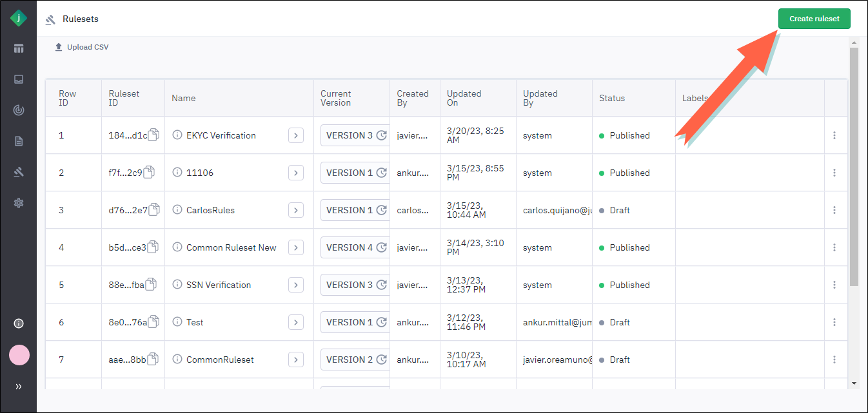Viewport: 868px width, 413px height.
Task: Open the document sidebar icon
Action: (x=19, y=141)
